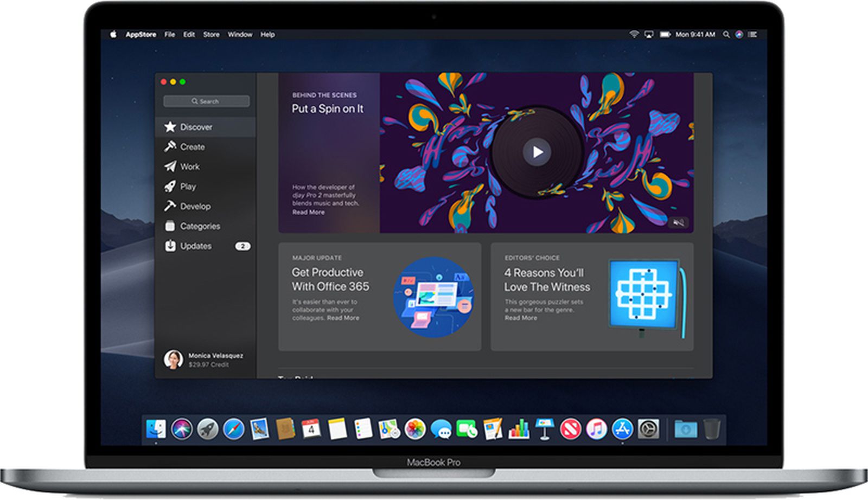The width and height of the screenshot is (868, 500).
Task: Open the Store menu
Action: [x=211, y=34]
